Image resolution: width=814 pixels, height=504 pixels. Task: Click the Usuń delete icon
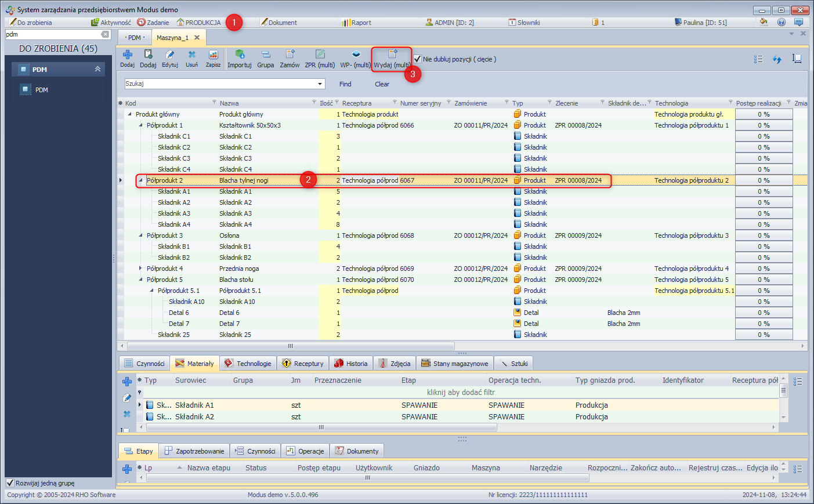191,55
